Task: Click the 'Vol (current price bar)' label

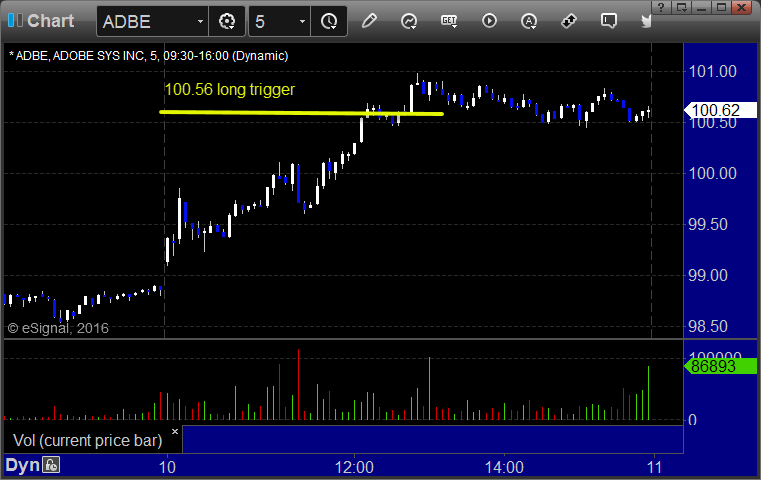Action: [87, 440]
